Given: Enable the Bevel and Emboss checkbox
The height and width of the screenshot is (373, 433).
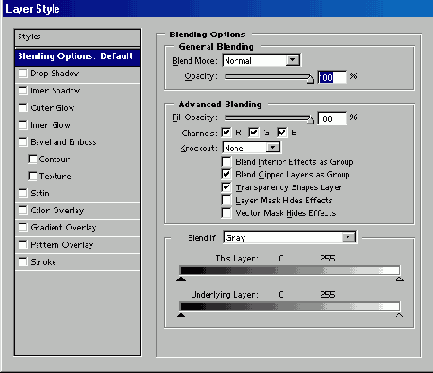Looking at the screenshot, I should (23, 142).
